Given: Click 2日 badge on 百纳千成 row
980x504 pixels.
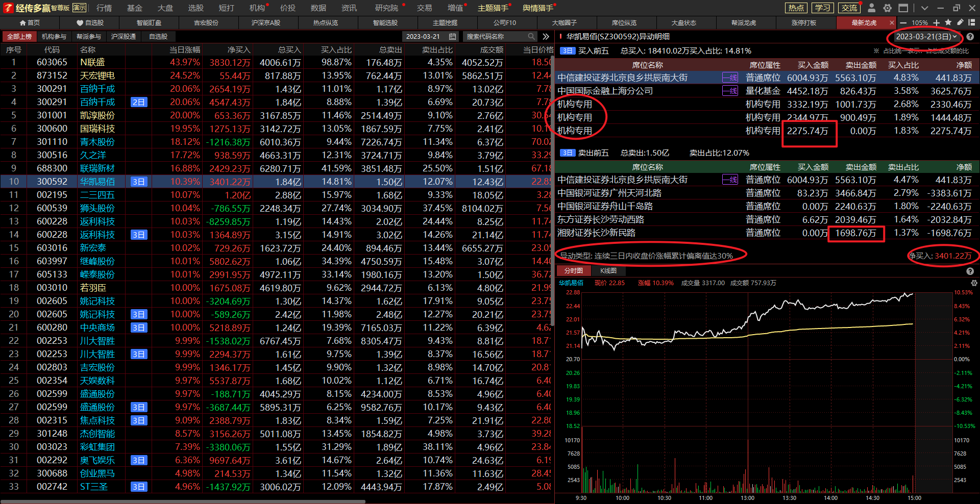Looking at the screenshot, I should [139, 102].
